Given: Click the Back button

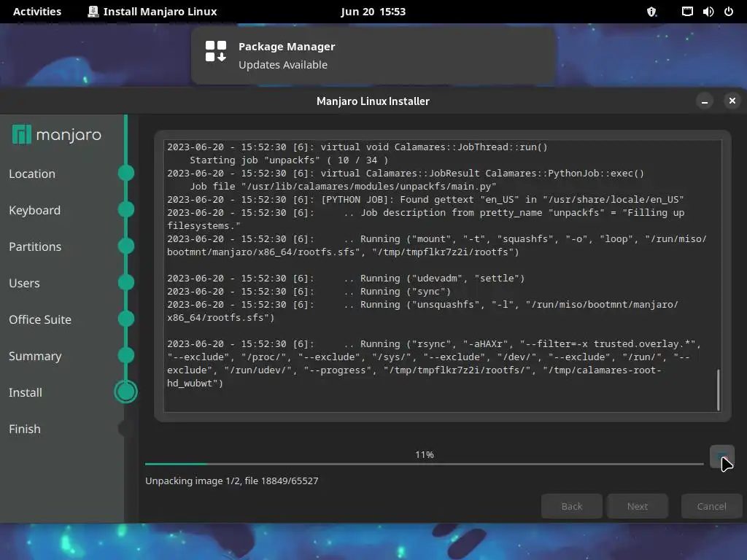Looking at the screenshot, I should [x=572, y=506].
